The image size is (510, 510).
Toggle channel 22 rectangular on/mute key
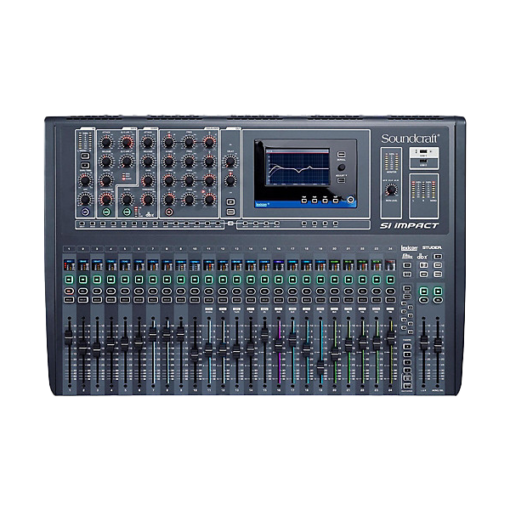[362, 300]
